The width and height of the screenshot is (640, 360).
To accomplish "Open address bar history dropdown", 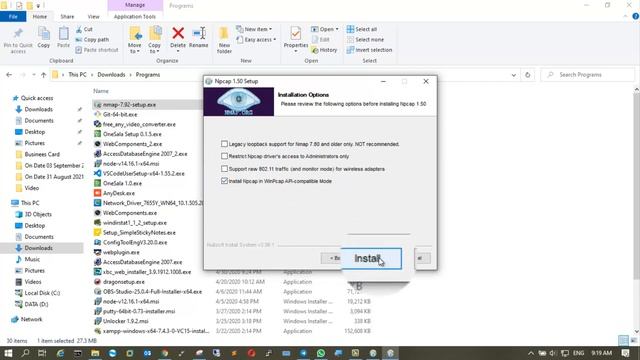I will [x=513, y=75].
